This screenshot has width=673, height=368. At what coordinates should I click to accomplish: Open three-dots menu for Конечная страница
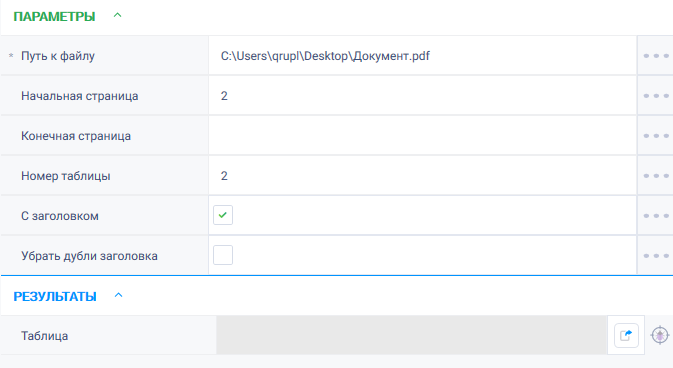pos(656,136)
